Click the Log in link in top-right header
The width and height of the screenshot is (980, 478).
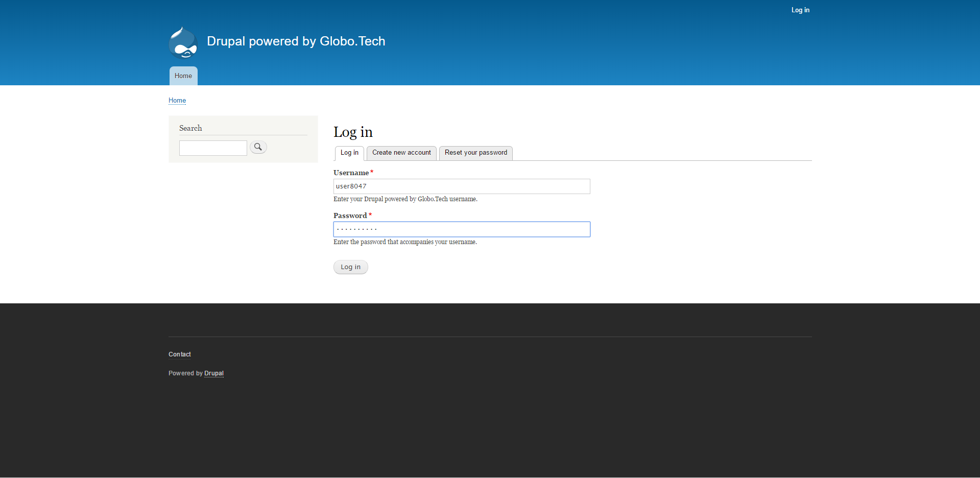[800, 10]
